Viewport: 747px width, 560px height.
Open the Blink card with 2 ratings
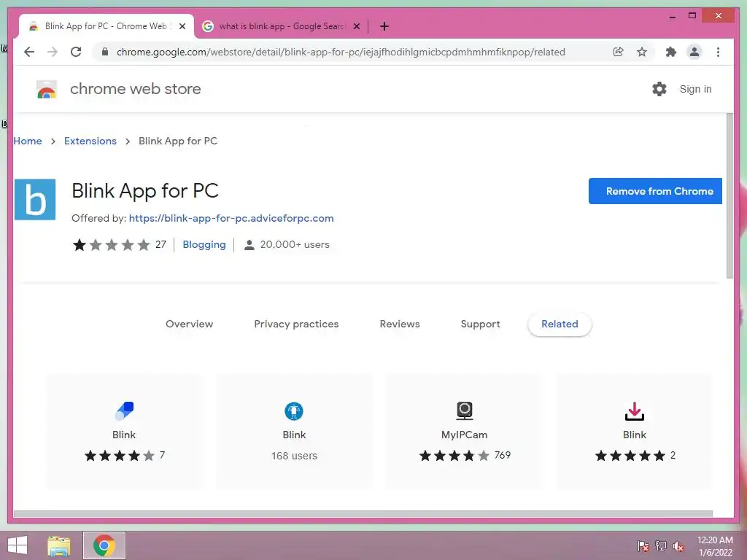[x=634, y=432]
